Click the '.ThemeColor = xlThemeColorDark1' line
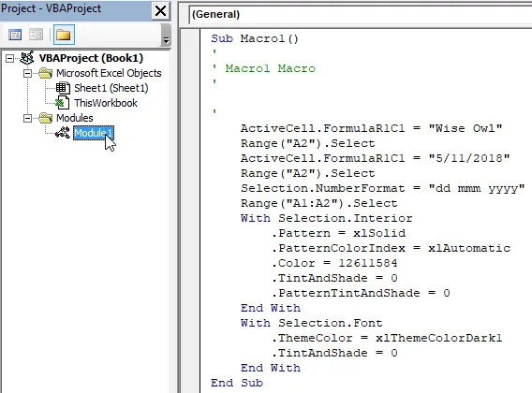The height and width of the screenshot is (393, 532). (x=387, y=338)
